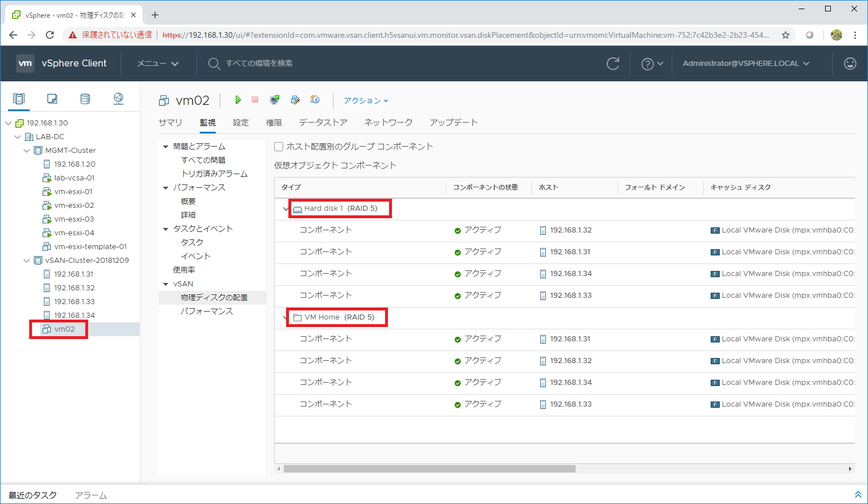This screenshot has width=868, height=504.
Task: Launch the web console icon
Action: [x=275, y=100]
